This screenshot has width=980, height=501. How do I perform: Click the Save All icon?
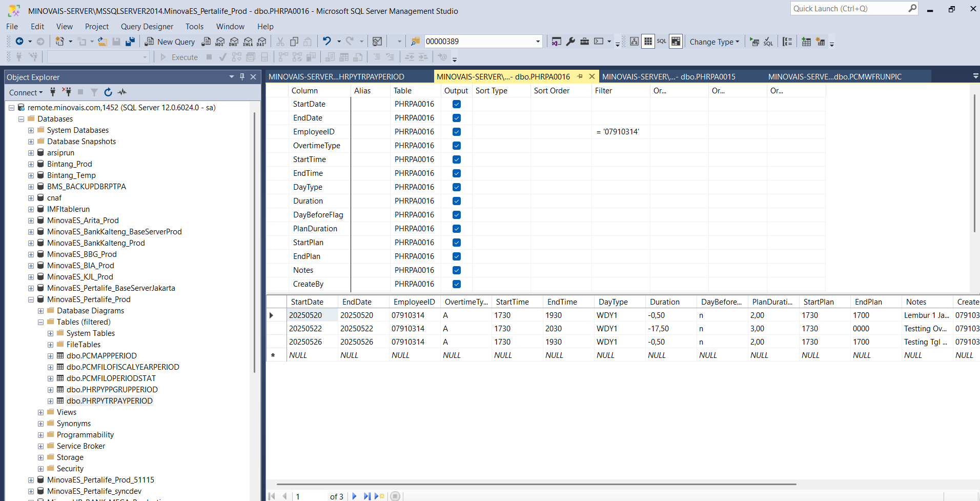coord(130,42)
